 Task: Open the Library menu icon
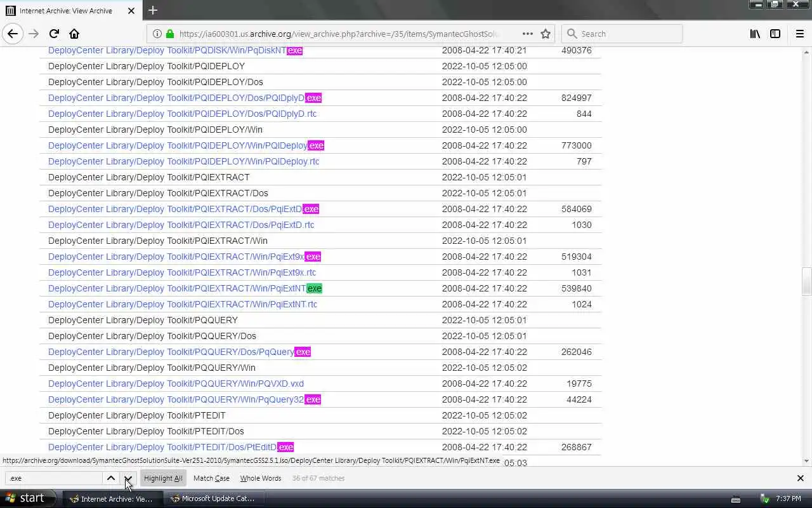point(755,34)
